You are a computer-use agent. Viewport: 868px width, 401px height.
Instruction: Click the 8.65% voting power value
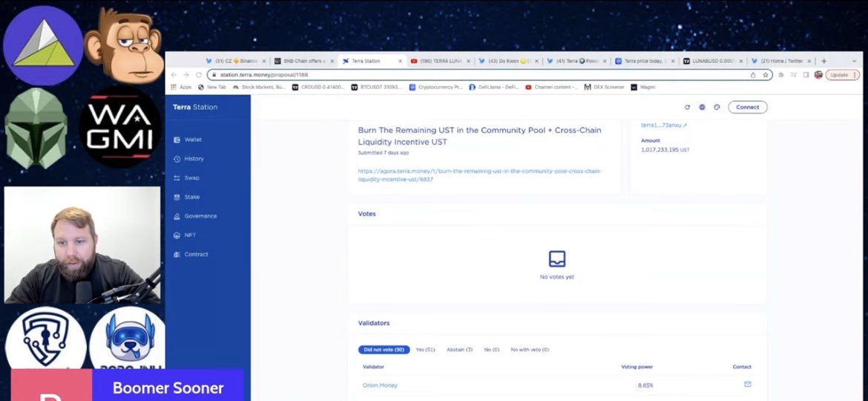point(645,385)
